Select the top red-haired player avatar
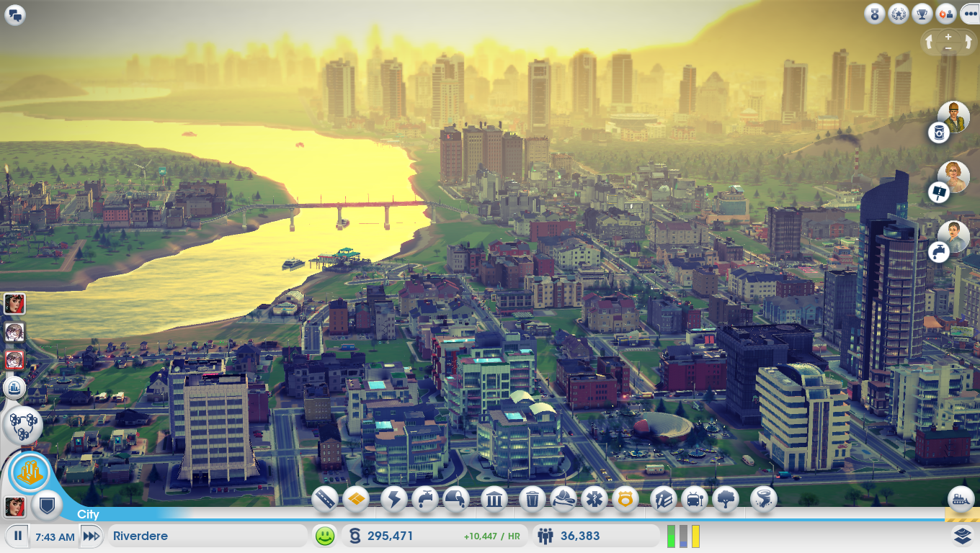Image resolution: width=980 pixels, height=553 pixels. coord(14,303)
